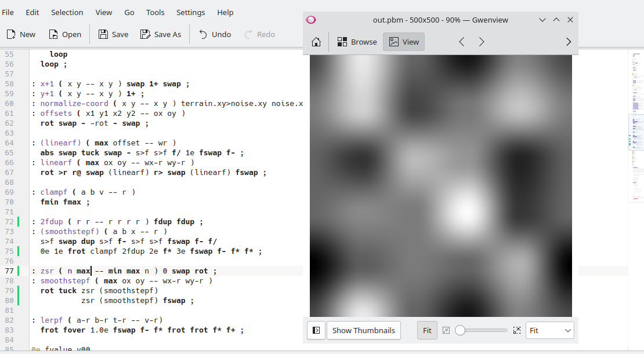Open the Selection menu

tap(67, 12)
